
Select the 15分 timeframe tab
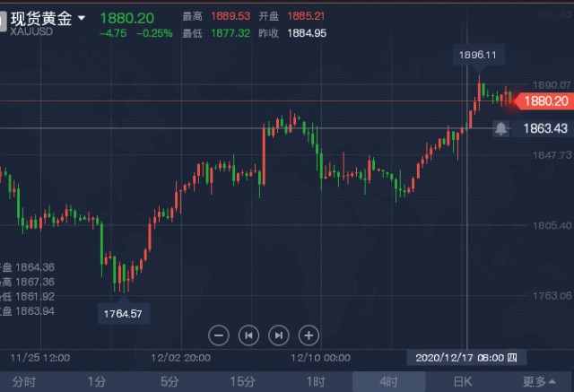click(x=242, y=382)
